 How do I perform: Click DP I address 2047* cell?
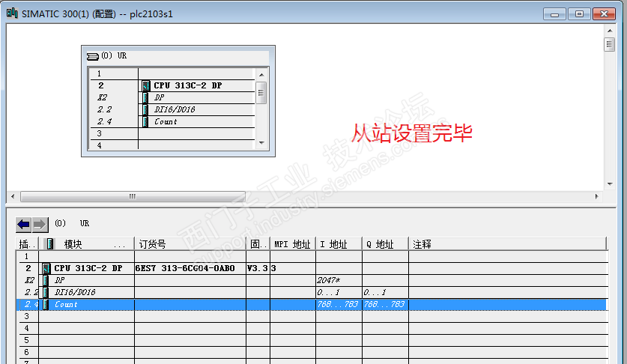(x=339, y=280)
